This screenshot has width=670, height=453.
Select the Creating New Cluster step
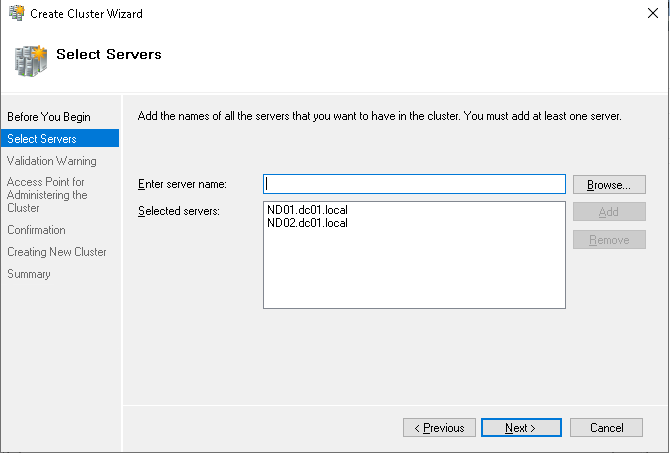pyautogui.click(x=57, y=252)
